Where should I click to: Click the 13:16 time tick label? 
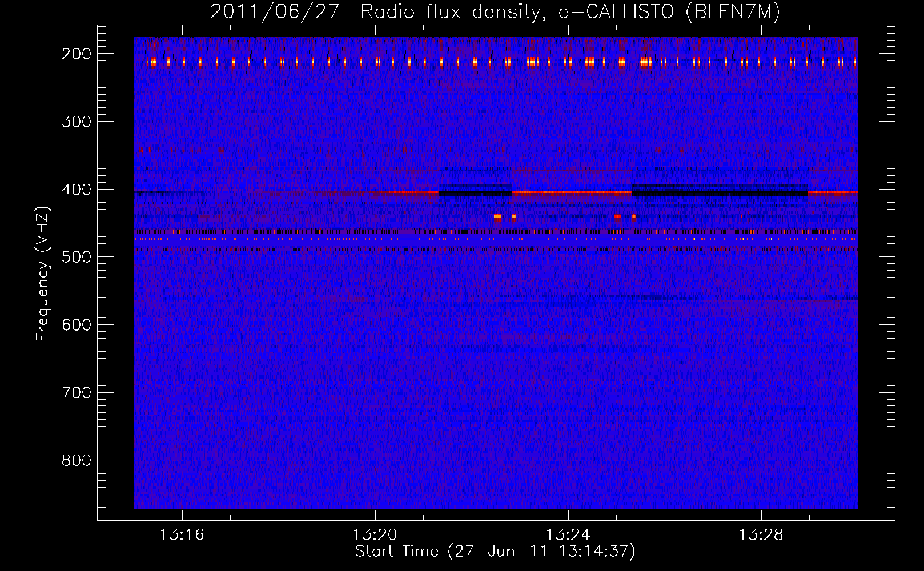(182, 535)
